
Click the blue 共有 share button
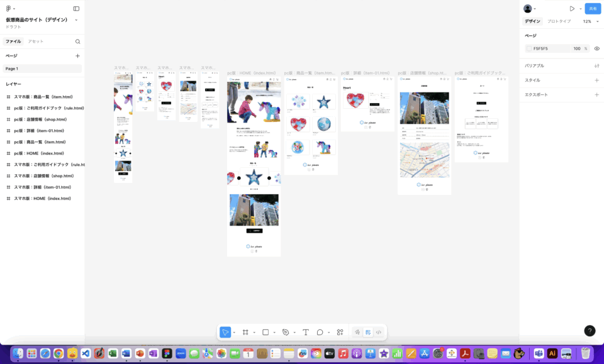click(x=592, y=9)
